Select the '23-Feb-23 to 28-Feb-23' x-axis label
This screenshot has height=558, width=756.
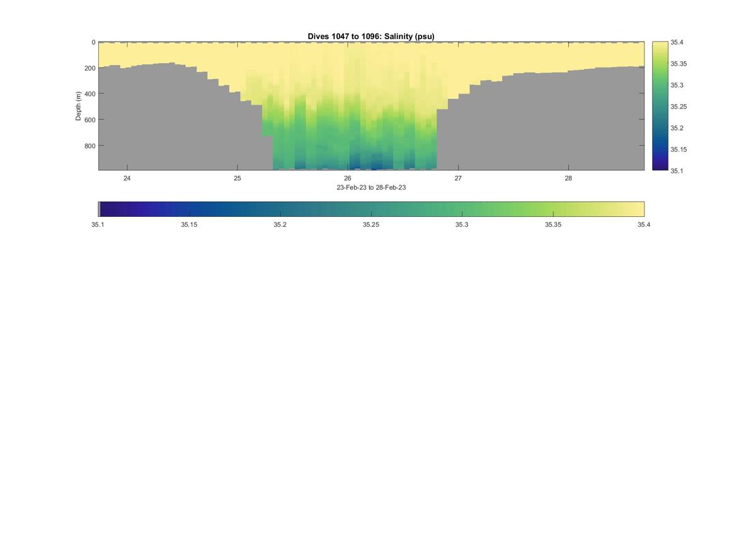[371, 187]
